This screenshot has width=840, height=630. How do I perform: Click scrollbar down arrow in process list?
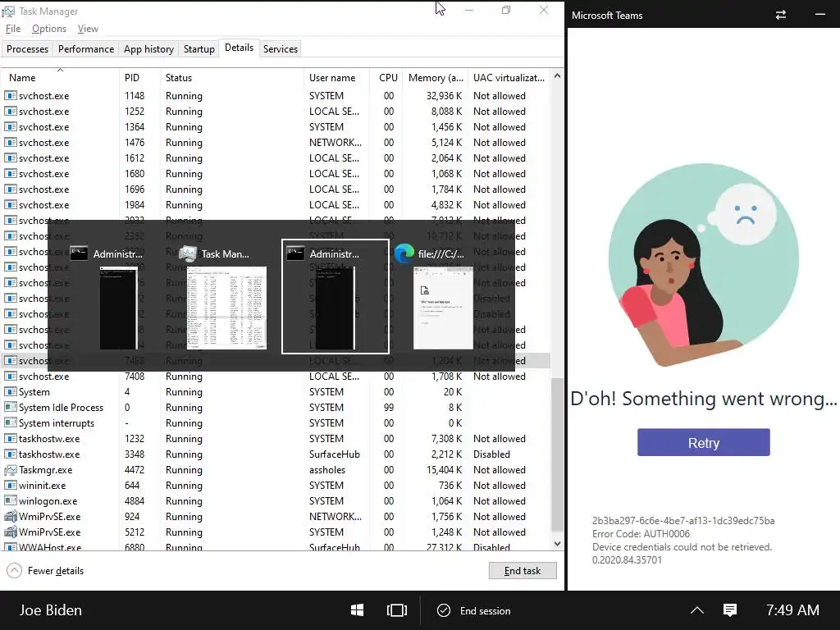pos(557,543)
